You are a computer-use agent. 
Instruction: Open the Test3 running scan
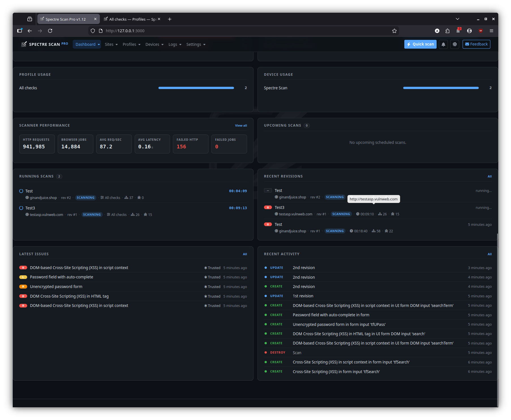pyautogui.click(x=30, y=208)
